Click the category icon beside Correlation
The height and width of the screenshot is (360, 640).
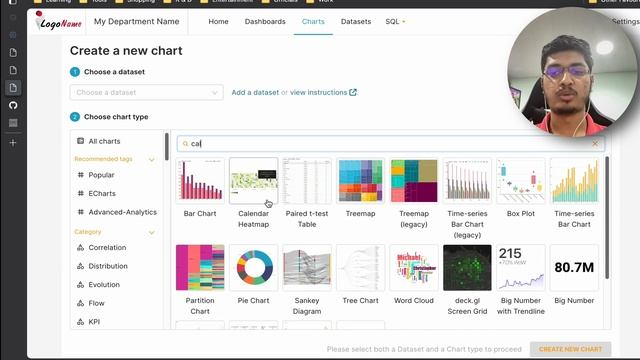coord(80,247)
